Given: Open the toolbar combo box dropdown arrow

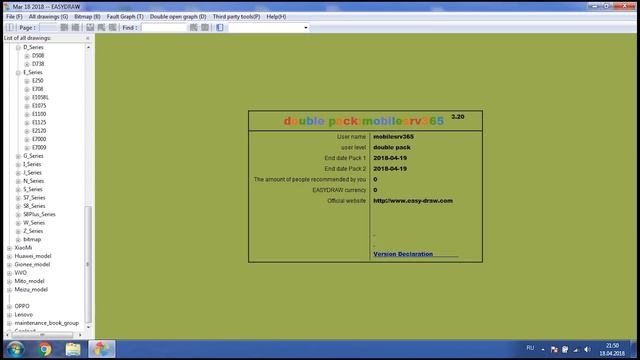Looking at the screenshot, I should tap(306, 28).
